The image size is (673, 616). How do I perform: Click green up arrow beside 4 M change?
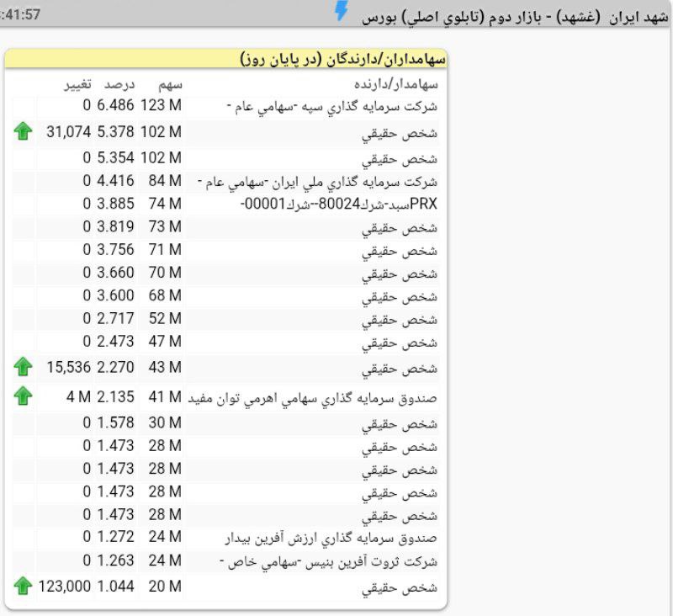coord(23,396)
